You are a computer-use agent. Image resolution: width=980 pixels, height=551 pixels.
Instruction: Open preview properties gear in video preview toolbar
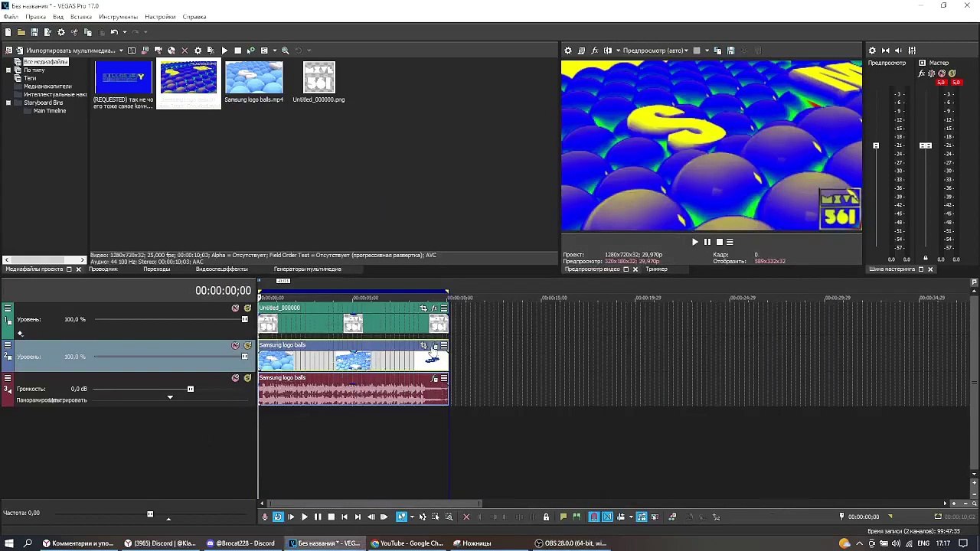568,51
